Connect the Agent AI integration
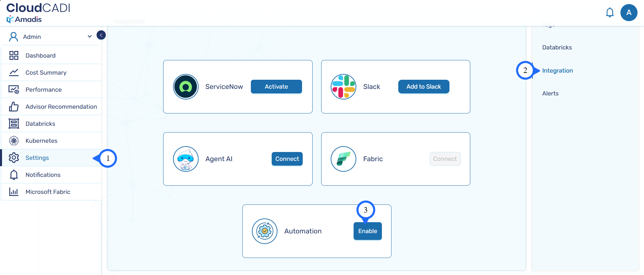 click(x=287, y=159)
